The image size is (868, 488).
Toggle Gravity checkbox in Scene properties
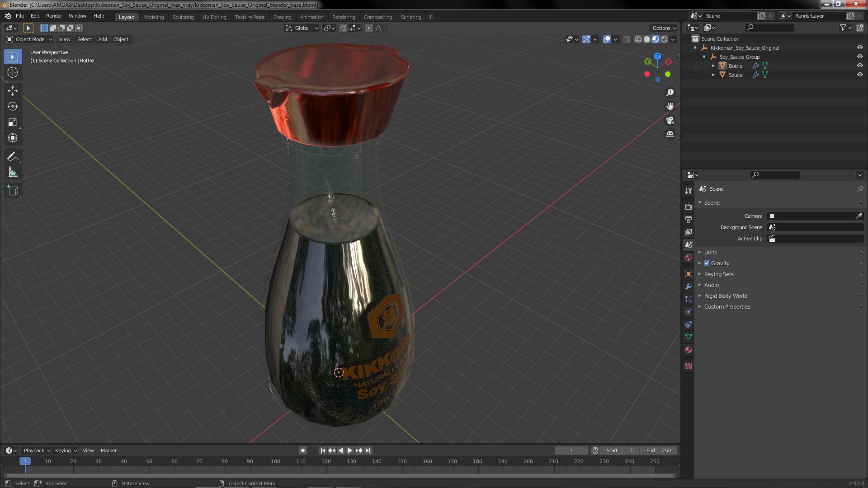(707, 263)
